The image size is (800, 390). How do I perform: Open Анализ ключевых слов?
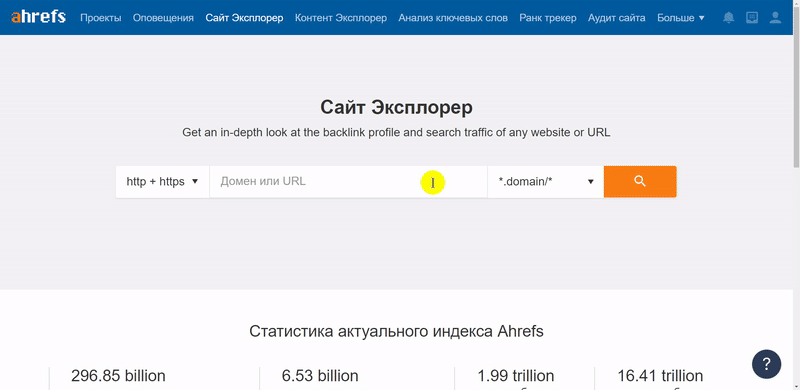pos(453,18)
